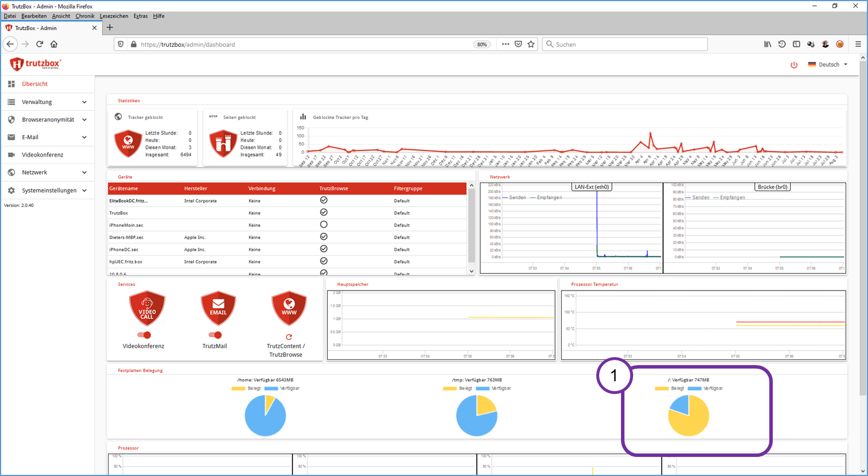Open a new browser tab
The image size is (868, 476).
110,27
